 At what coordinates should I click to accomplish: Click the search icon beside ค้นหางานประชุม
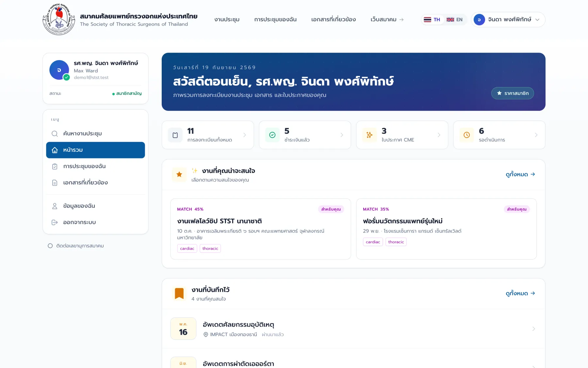tap(55, 134)
